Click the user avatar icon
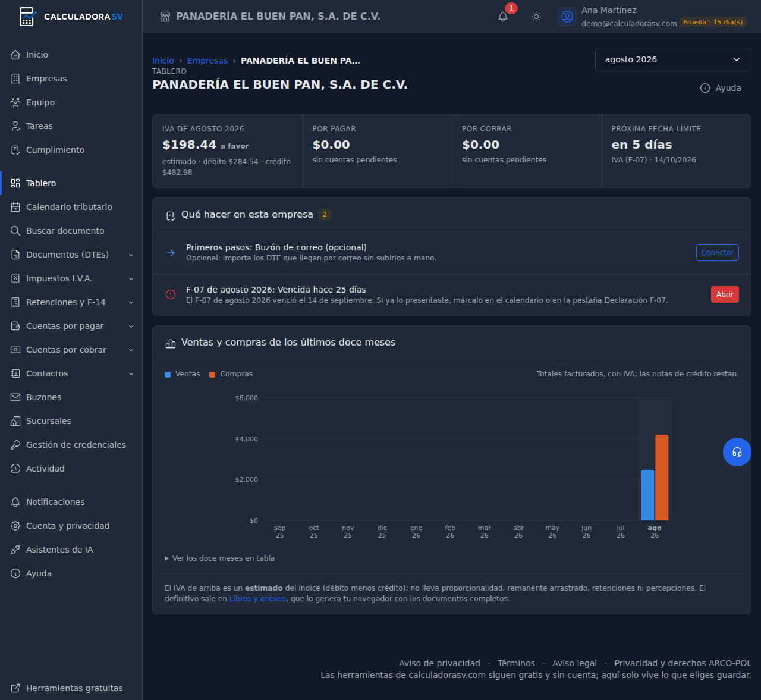Screen dimensions: 761x700 [x=567, y=17]
